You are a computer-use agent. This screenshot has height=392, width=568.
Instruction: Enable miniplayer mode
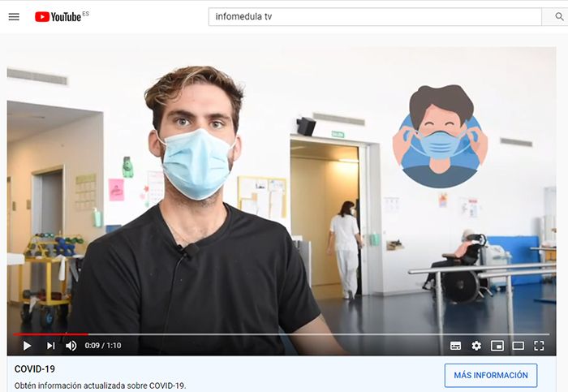point(497,346)
